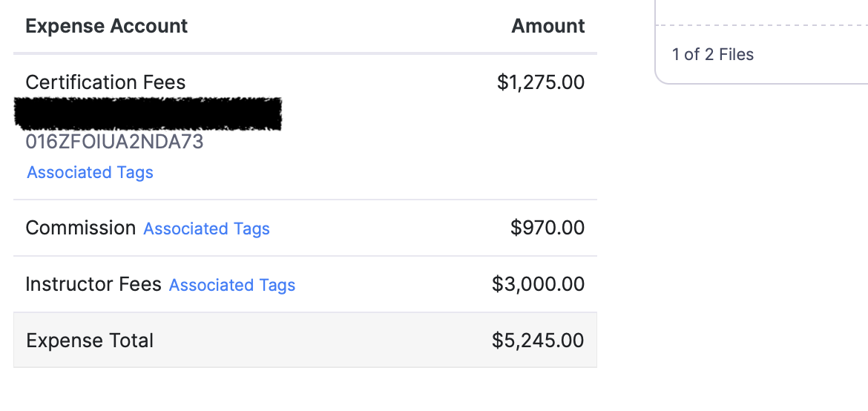The width and height of the screenshot is (868, 411).
Task: Select the Certification Fees account name
Action: click(x=105, y=82)
